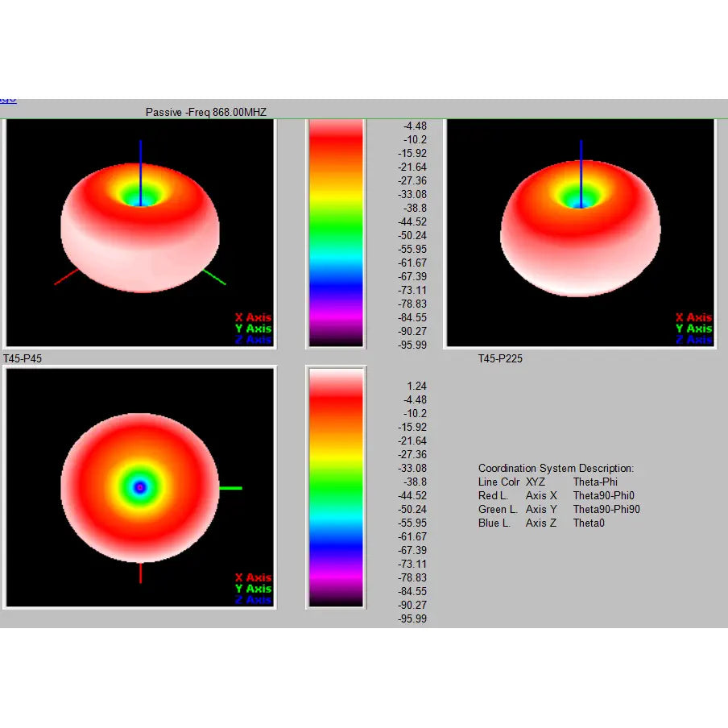
Task: Select the T45-P225 view label
Action: [500, 358]
